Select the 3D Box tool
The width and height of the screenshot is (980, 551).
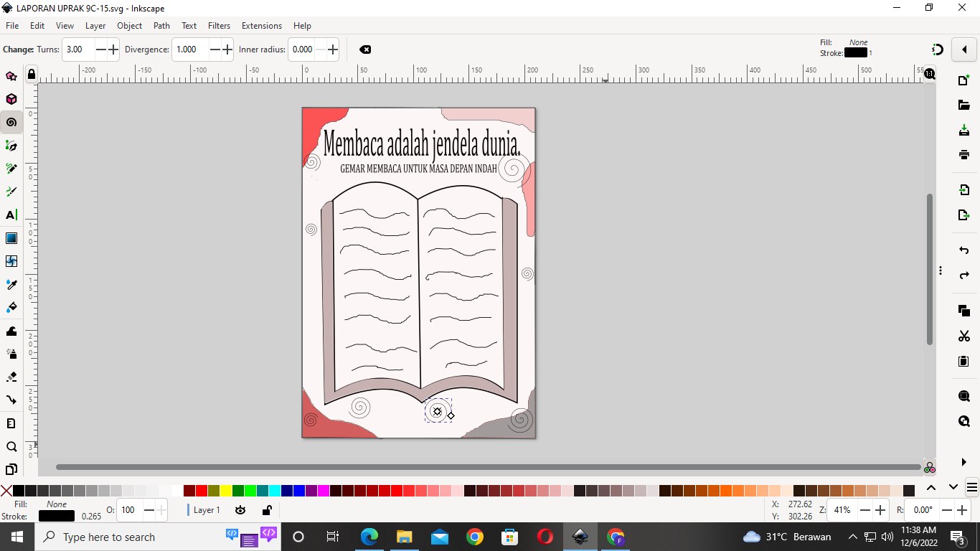11,99
